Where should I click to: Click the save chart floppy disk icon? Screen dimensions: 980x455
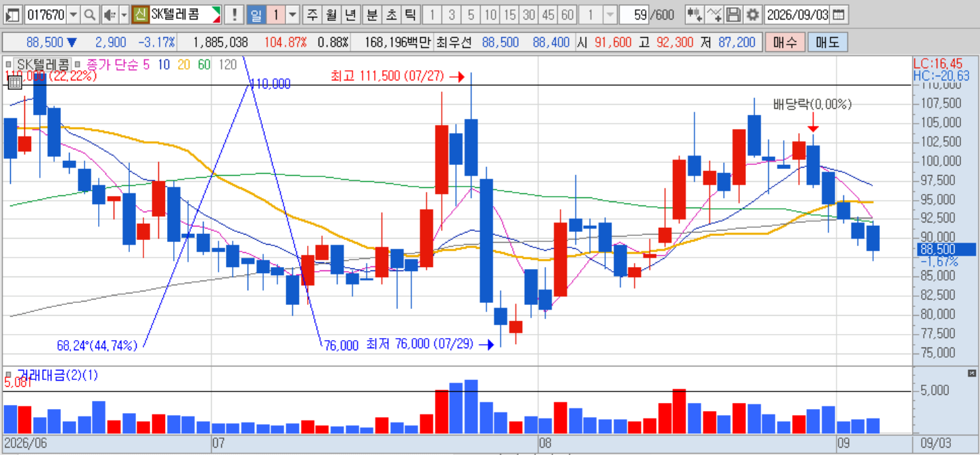click(734, 14)
